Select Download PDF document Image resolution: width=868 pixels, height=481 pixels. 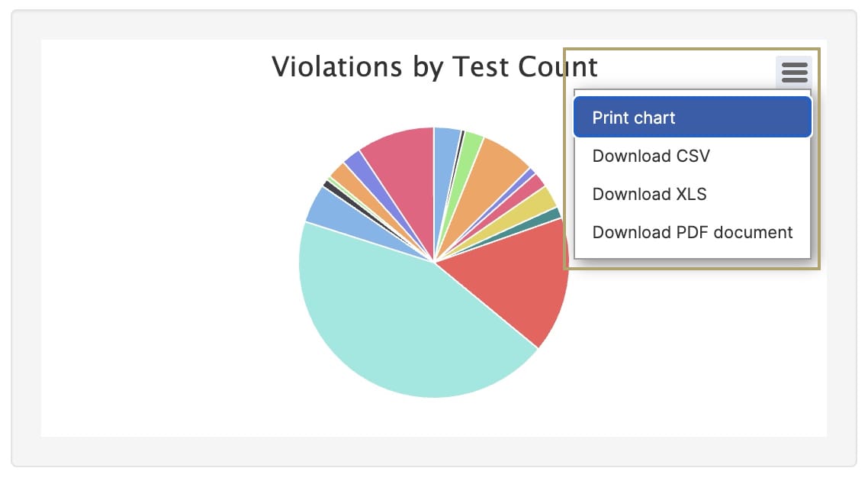[692, 232]
